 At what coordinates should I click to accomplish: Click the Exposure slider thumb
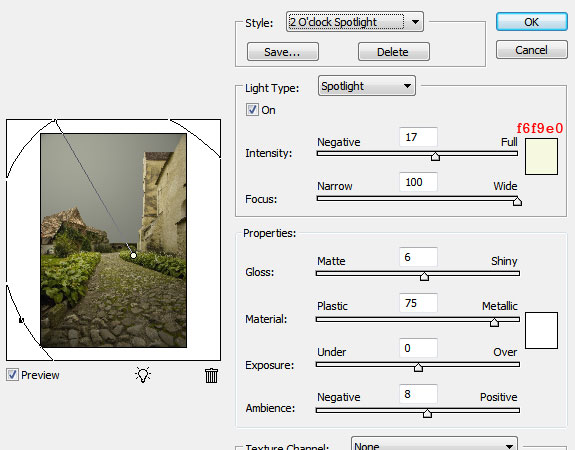[x=418, y=367]
